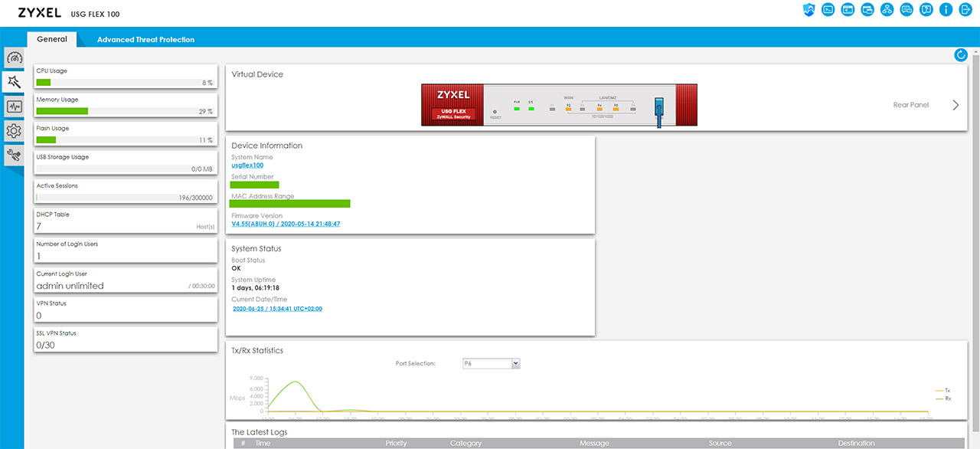This screenshot has height=449, width=980.
Task: Open the forum chat bubbles icon
Action: pos(907,10)
